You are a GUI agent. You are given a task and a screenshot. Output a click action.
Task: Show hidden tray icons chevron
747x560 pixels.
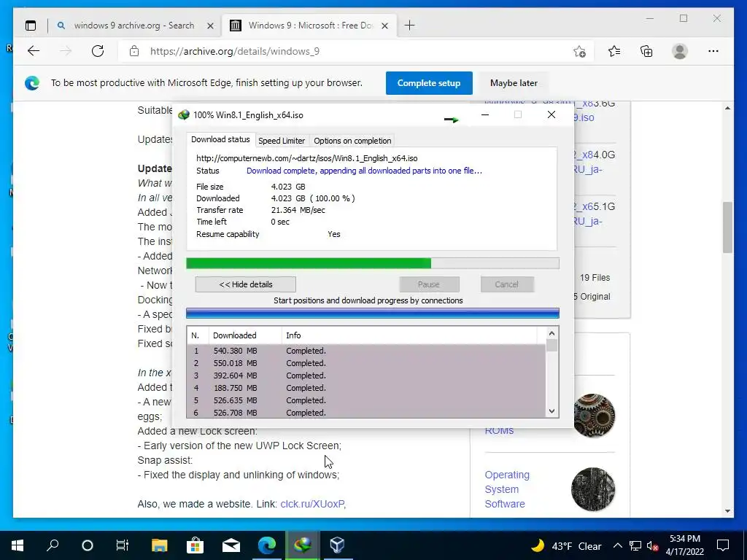tap(617, 545)
